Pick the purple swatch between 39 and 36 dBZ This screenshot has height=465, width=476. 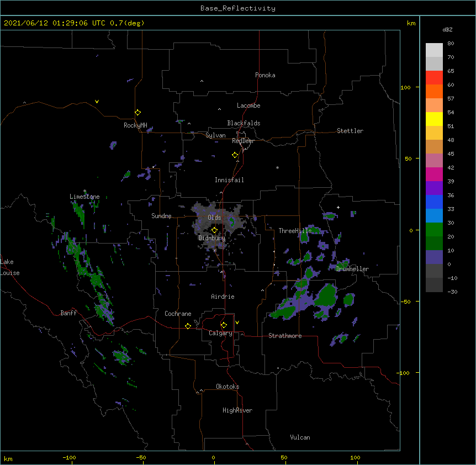coord(434,188)
